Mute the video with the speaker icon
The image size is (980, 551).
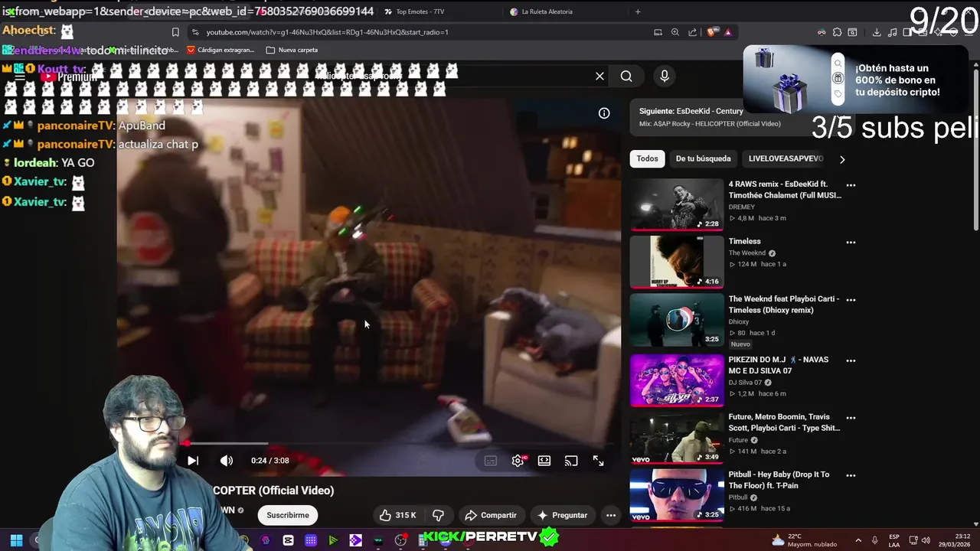coord(227,461)
